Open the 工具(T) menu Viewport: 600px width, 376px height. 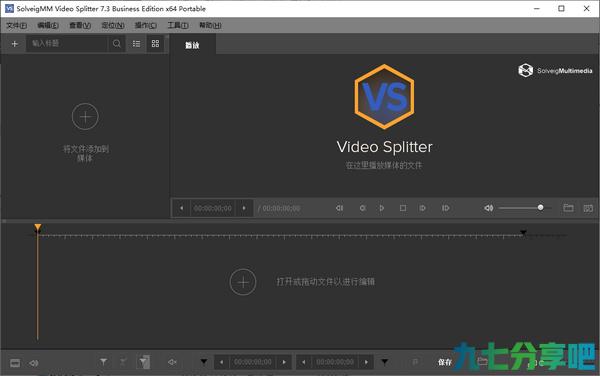coord(178,25)
